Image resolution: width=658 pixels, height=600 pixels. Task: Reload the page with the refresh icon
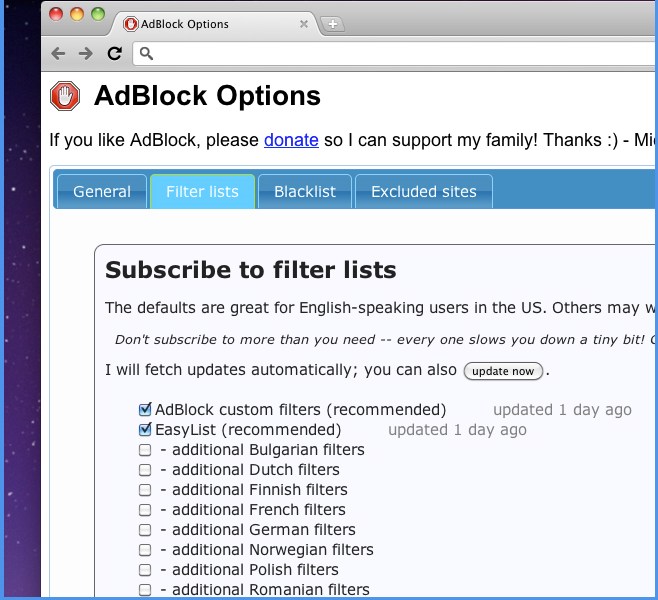point(115,53)
